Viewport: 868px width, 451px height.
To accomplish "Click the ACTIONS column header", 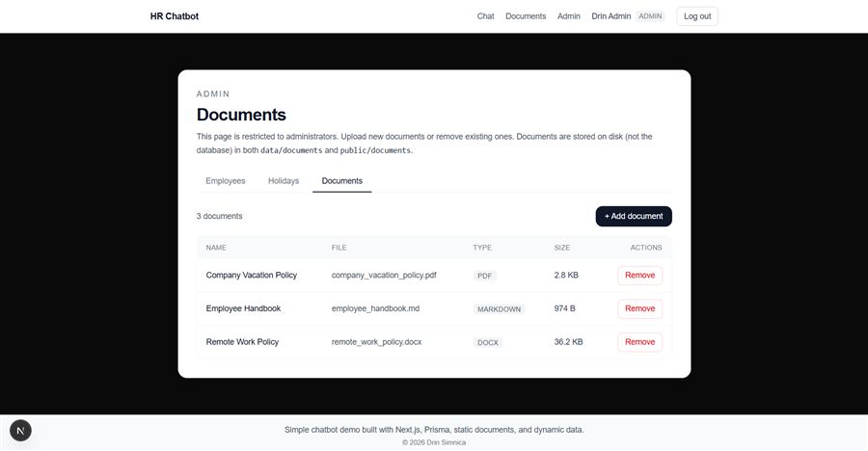I will pyautogui.click(x=646, y=248).
